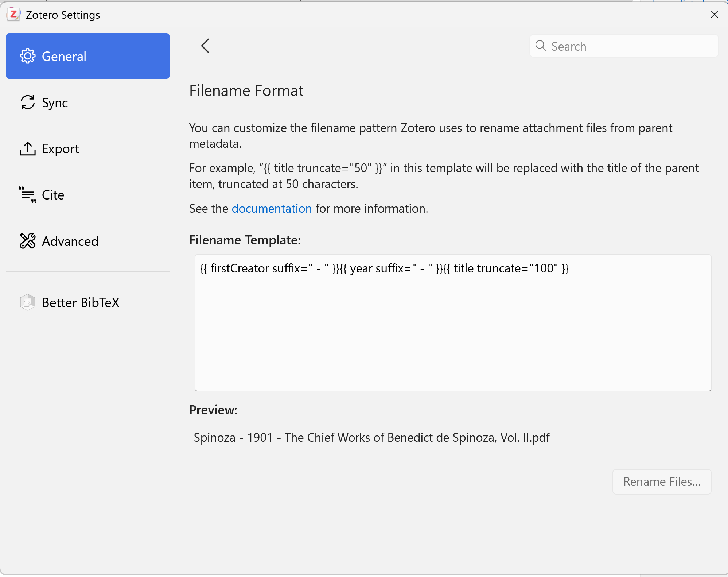Click the Sync arrows icon
The height and width of the screenshot is (577, 728).
(28, 102)
